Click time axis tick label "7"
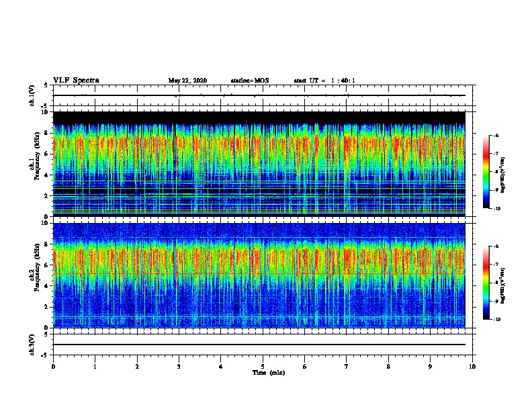 pyautogui.click(x=347, y=367)
